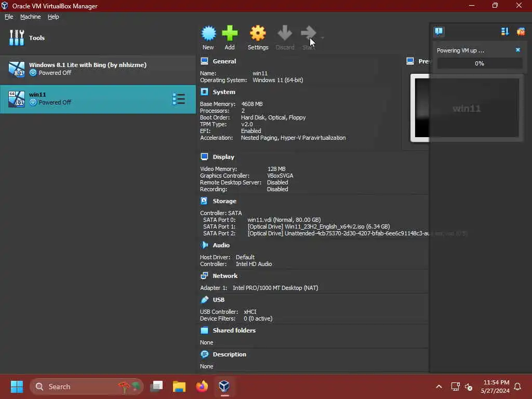
Task: Click the Boot Order value text
Action: tap(273, 118)
